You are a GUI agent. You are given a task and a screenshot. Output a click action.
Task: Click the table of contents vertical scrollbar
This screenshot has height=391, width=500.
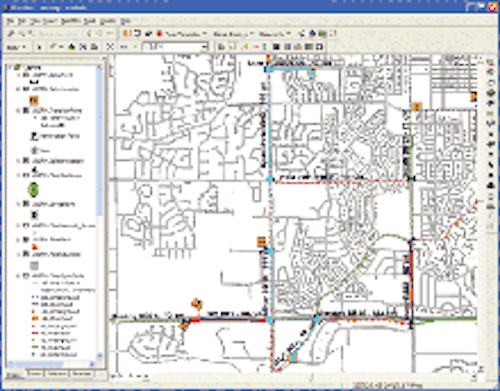(99, 210)
